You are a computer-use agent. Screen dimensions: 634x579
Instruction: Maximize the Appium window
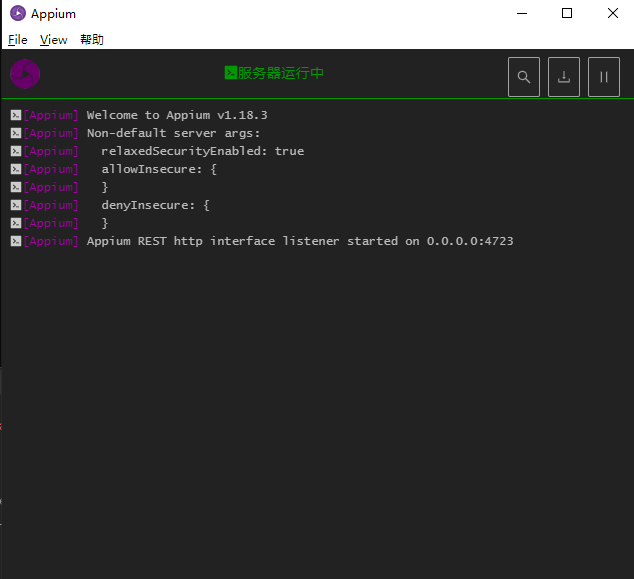coord(567,13)
